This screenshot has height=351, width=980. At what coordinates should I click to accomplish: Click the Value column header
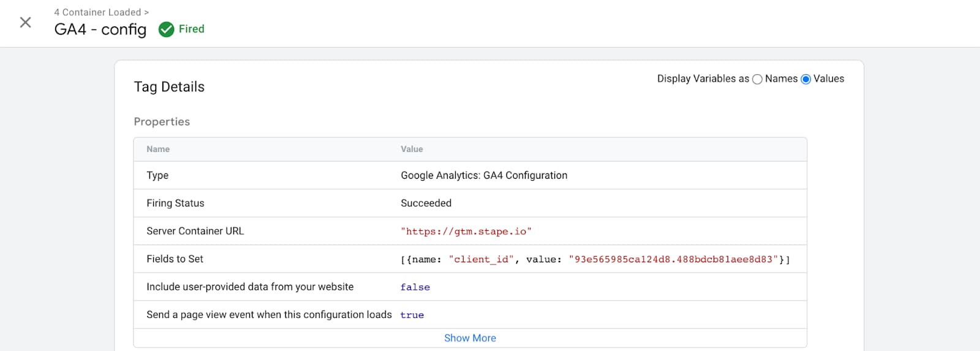point(412,149)
